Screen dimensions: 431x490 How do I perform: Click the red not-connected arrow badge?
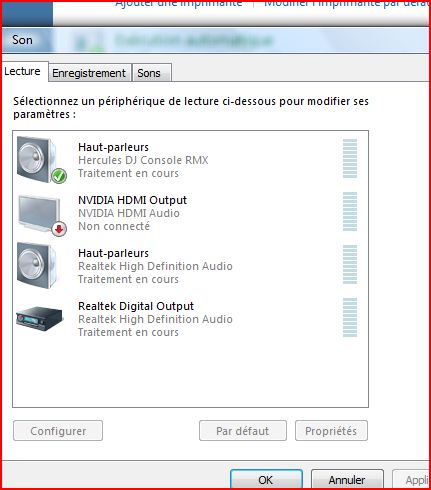pos(59,229)
